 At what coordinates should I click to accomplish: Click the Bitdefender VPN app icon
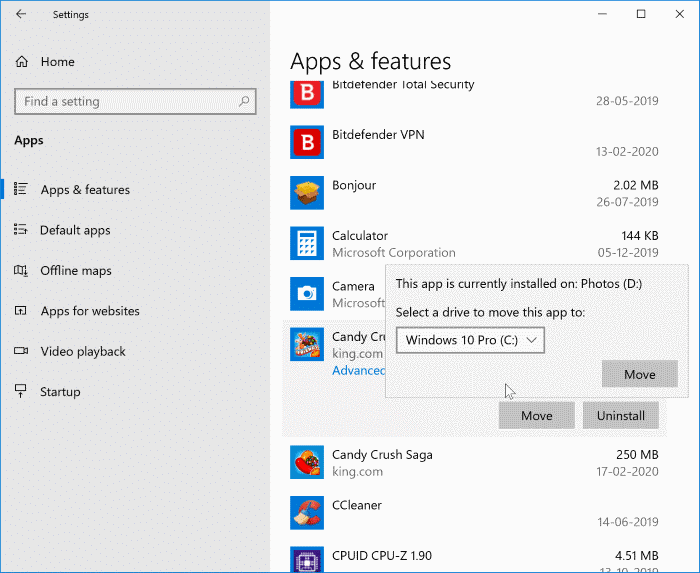tap(307, 142)
